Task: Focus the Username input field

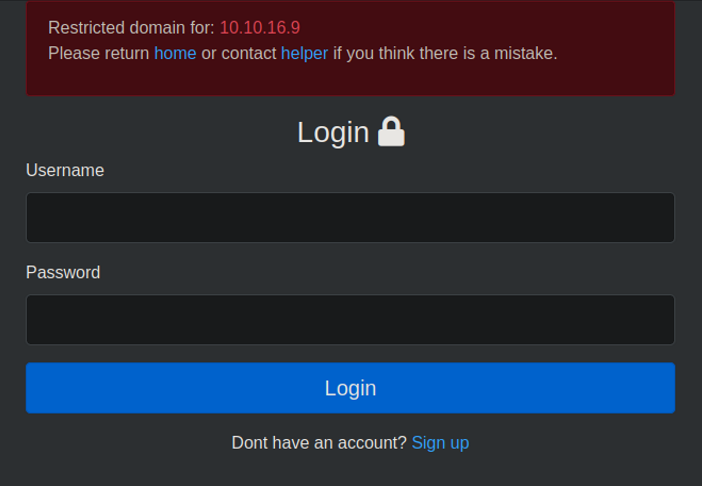Action: coord(350,217)
